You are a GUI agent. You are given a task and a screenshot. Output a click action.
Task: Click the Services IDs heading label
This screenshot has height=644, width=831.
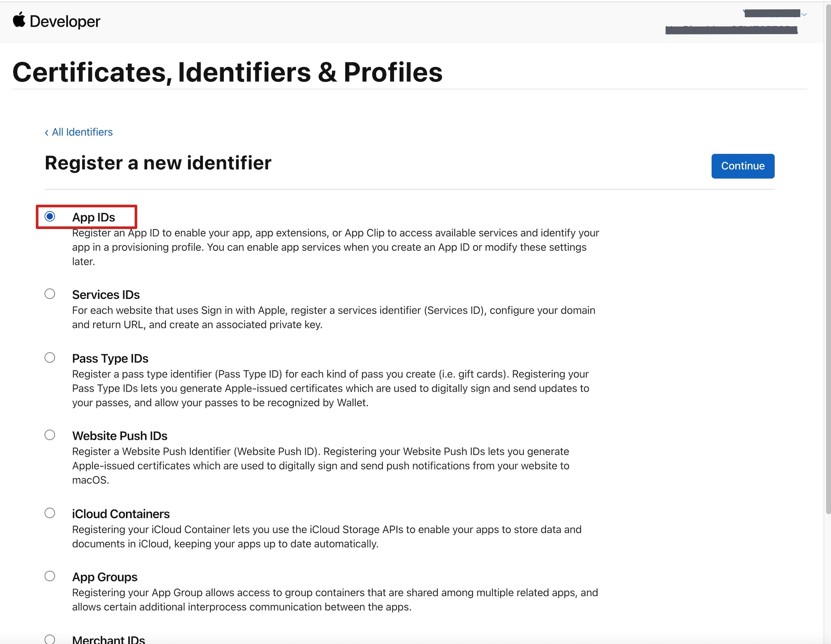pos(106,295)
